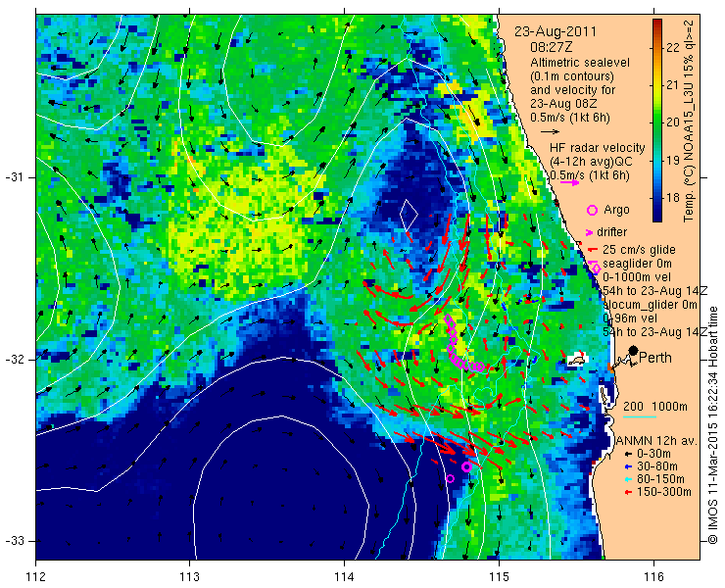Click the 'Argo' legend label
This screenshot has width=725, height=588.
pyautogui.click(x=616, y=210)
